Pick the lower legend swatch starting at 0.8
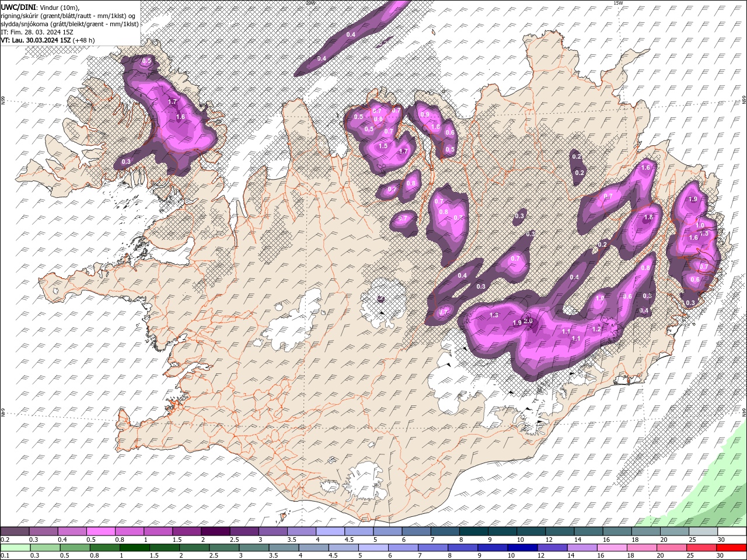The image size is (747, 560). [104, 547]
